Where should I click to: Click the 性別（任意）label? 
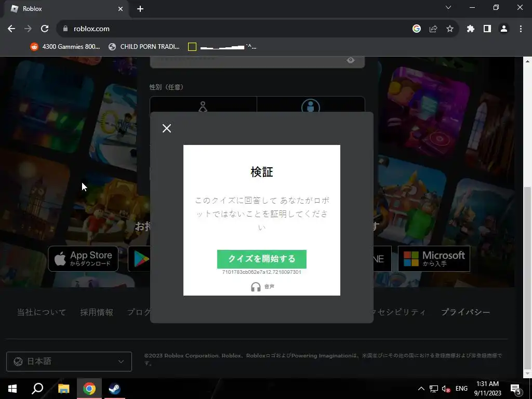pyautogui.click(x=167, y=87)
